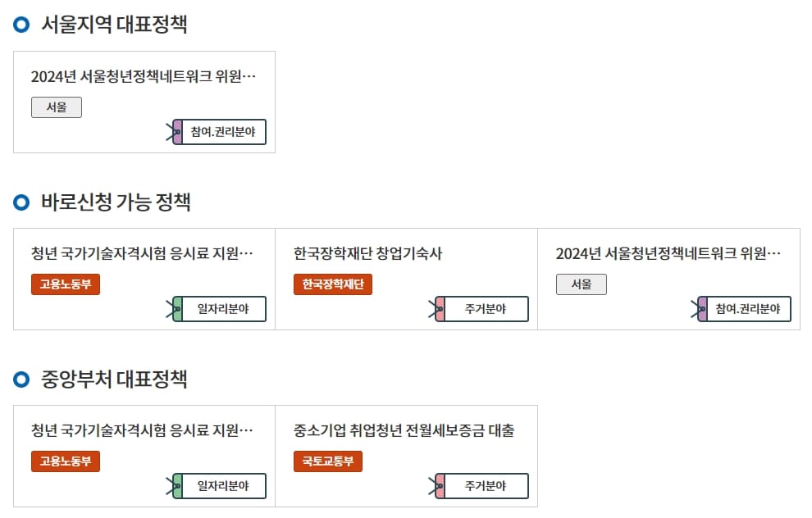Click the 서울 region badge in the top card
Viewport: 812px width, 518px height.
point(56,107)
